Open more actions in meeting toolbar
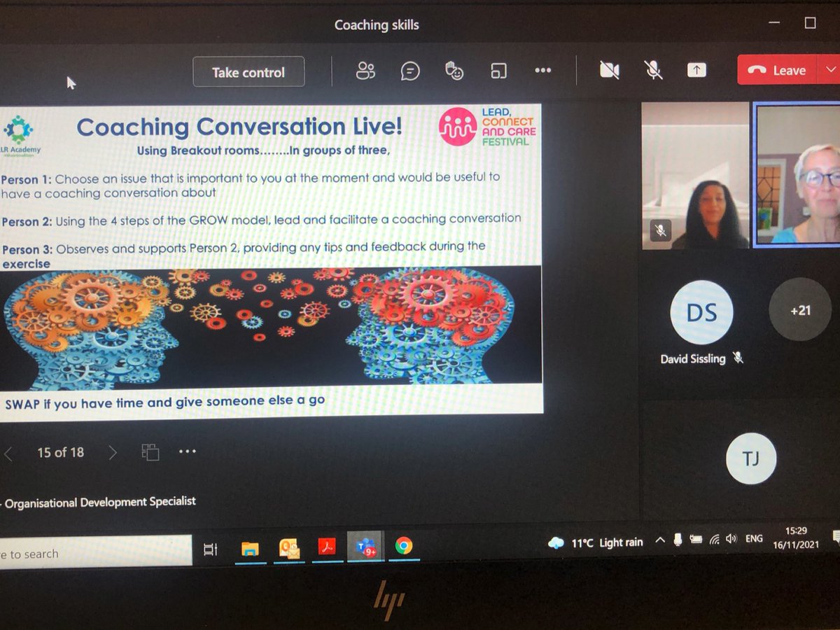 [x=542, y=70]
